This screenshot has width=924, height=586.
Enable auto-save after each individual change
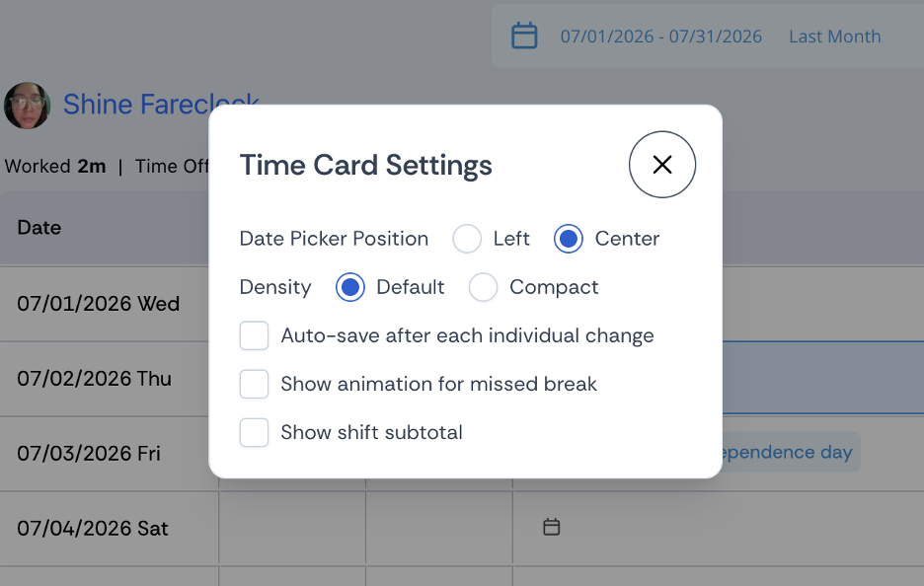click(254, 335)
